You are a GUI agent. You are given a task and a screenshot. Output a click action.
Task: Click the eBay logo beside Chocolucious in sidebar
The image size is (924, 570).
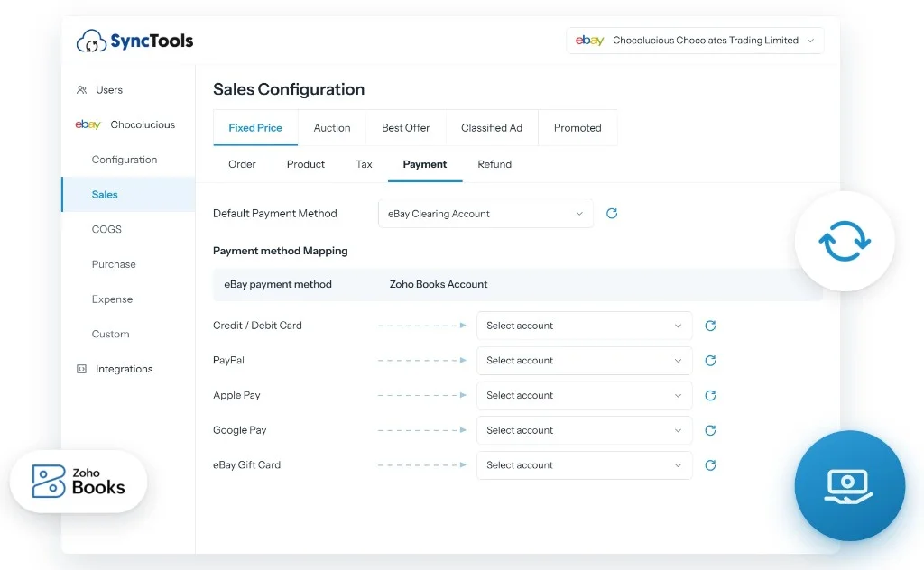88,124
